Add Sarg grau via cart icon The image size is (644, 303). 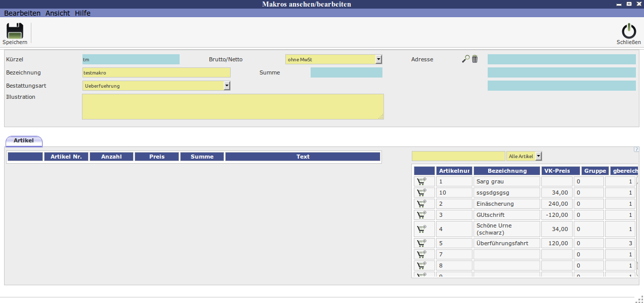[421, 181]
